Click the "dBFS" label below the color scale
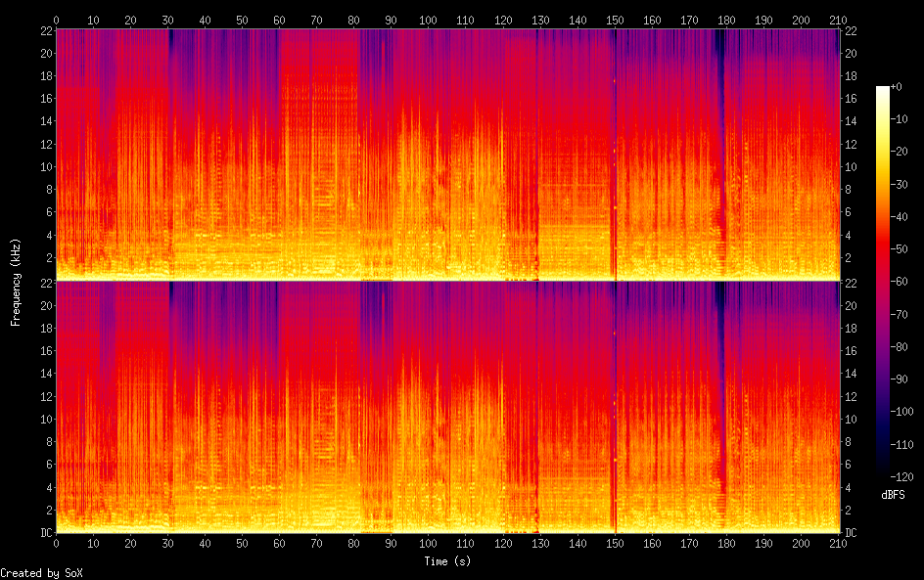The height and width of the screenshot is (580, 924). coord(893,495)
